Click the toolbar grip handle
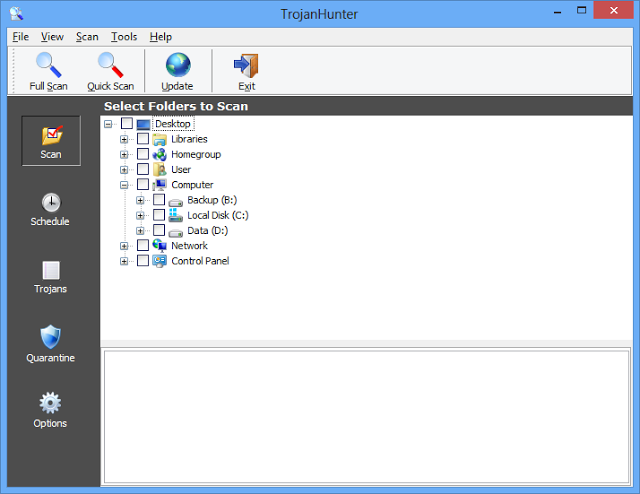Image resolution: width=640 pixels, height=494 pixels. click(x=13, y=71)
